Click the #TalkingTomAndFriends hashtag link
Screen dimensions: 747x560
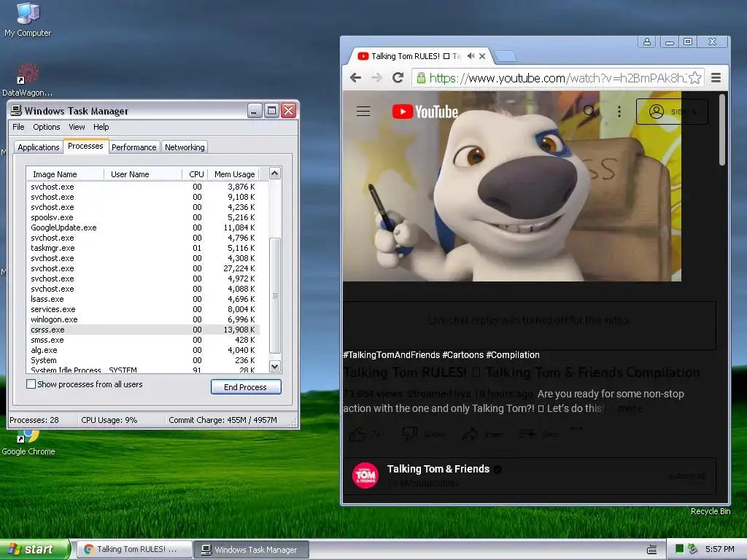(391, 355)
